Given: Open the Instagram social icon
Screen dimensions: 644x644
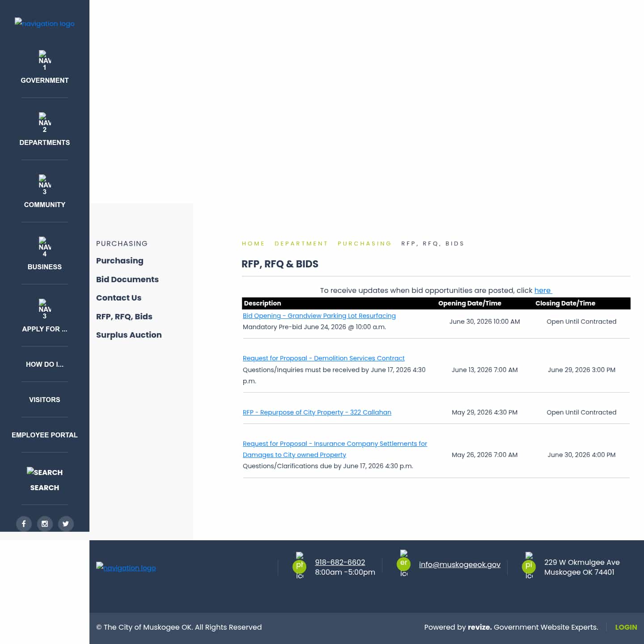Looking at the screenshot, I should coord(45,524).
